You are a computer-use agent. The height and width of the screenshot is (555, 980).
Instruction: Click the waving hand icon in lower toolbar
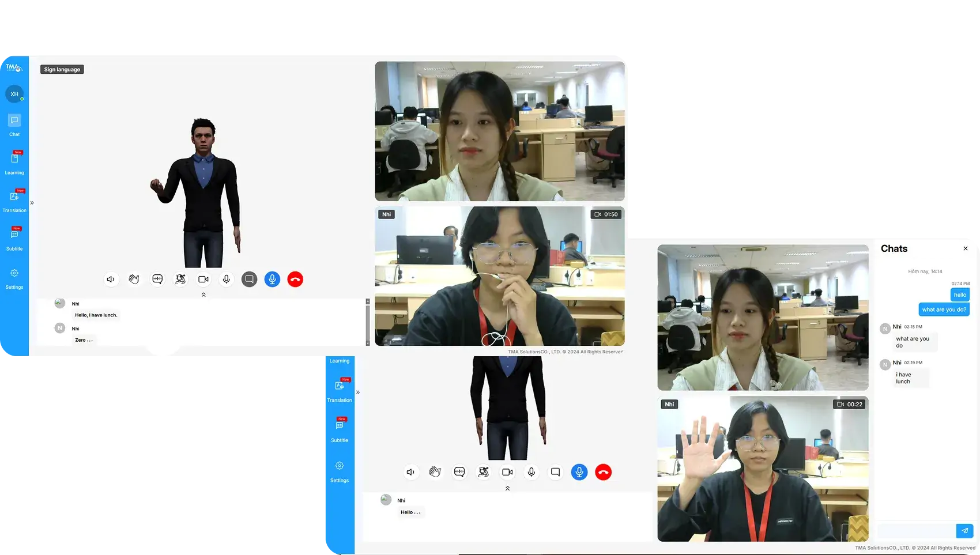pos(435,472)
